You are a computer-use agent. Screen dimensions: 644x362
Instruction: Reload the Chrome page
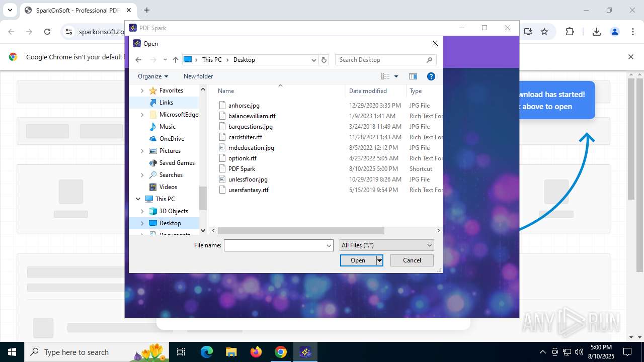click(x=47, y=32)
